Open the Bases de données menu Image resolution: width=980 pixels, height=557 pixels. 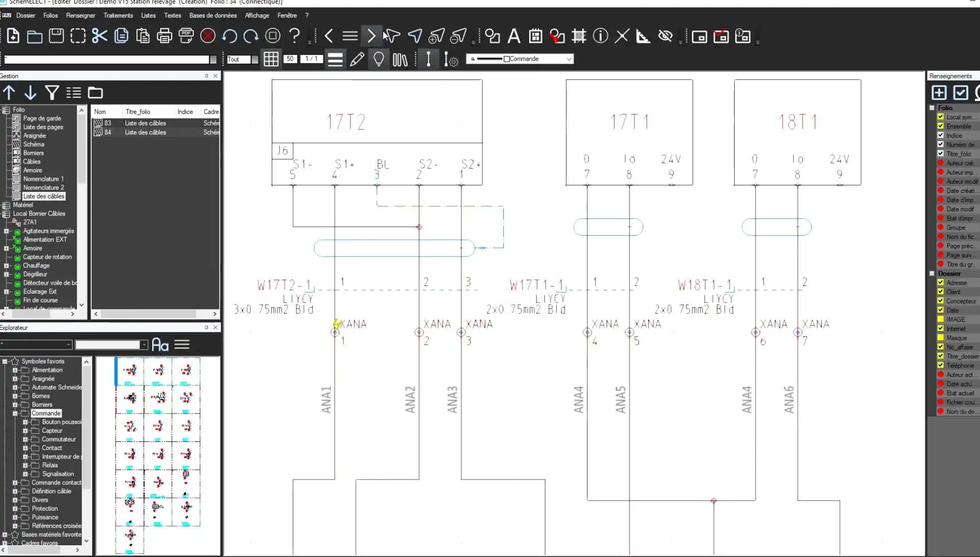213,15
